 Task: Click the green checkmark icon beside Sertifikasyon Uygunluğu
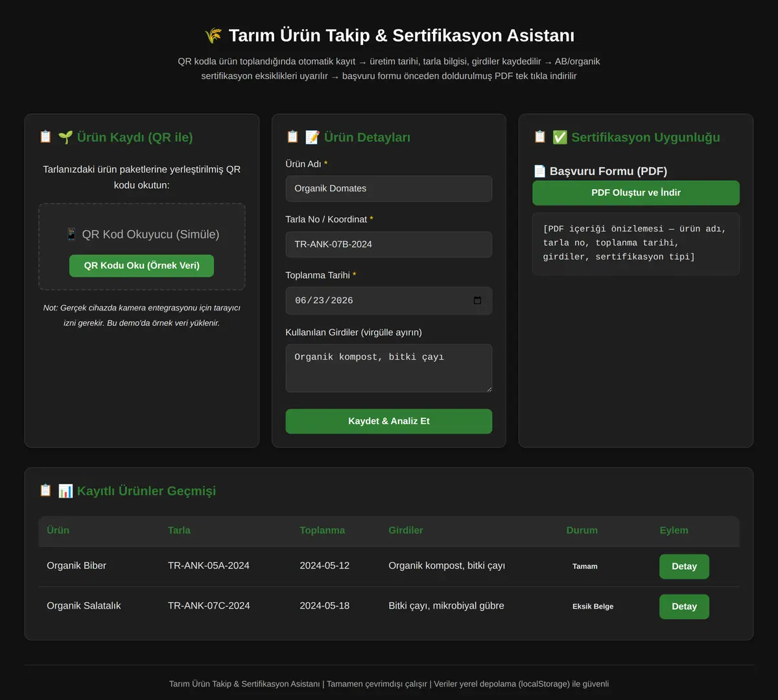560,137
